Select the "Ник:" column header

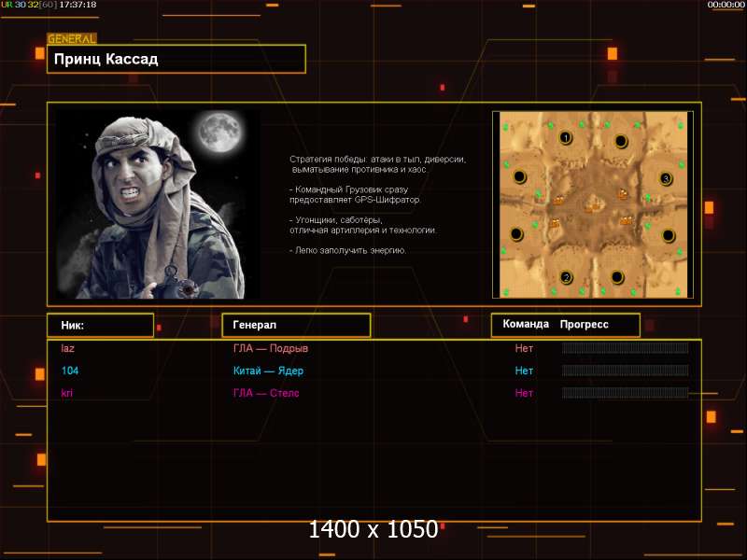(x=100, y=325)
